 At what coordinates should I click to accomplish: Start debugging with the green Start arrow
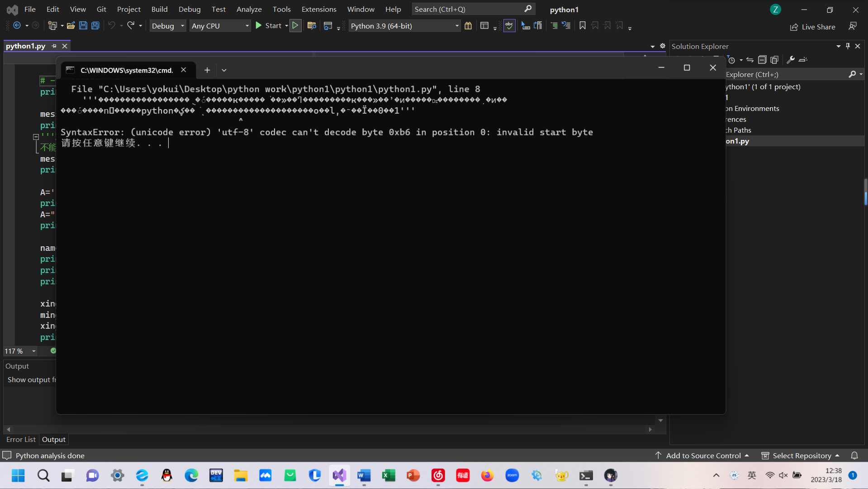258,25
